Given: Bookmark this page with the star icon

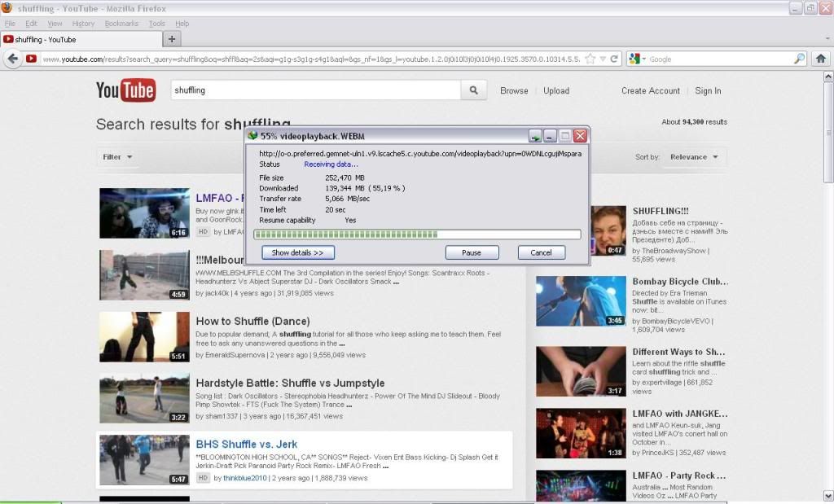Looking at the screenshot, I should tap(592, 59).
